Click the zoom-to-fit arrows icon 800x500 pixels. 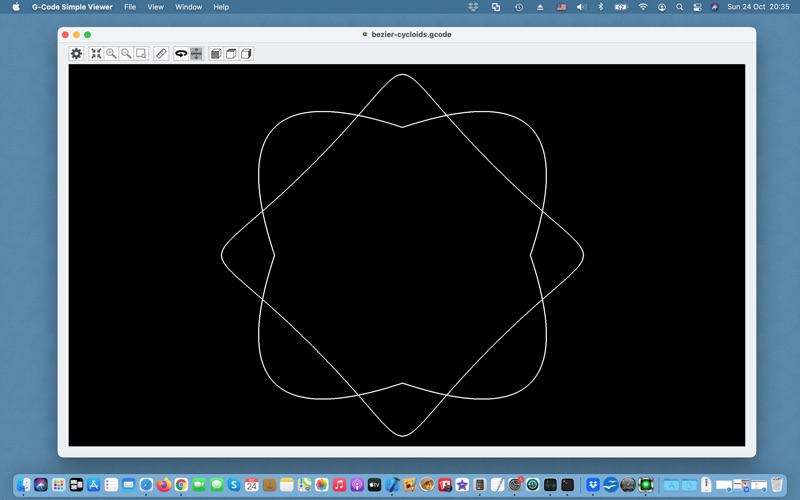pos(96,53)
